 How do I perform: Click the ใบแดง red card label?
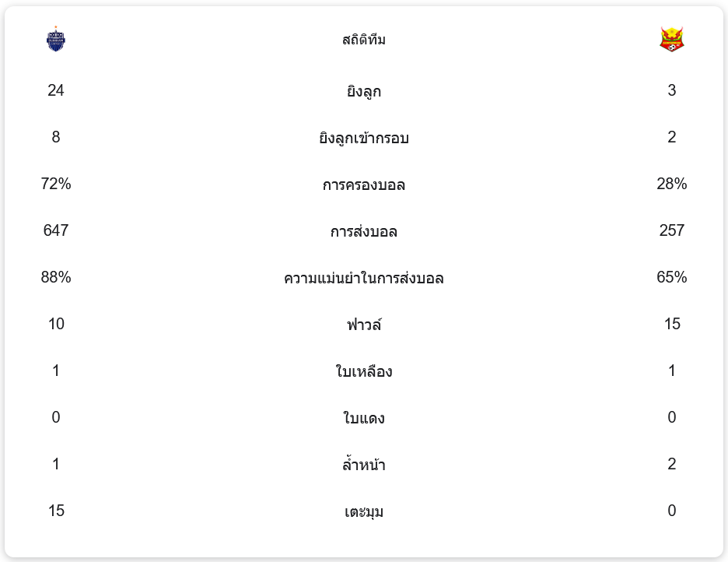pyautogui.click(x=364, y=419)
